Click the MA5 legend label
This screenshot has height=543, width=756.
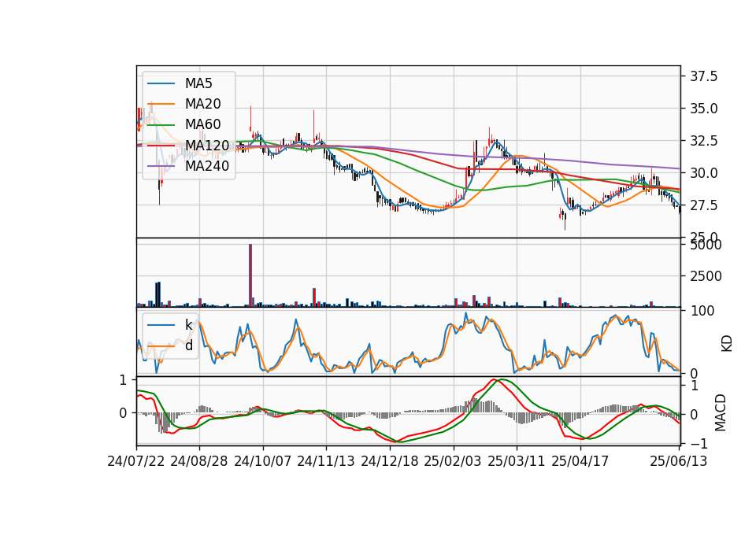click(x=198, y=83)
